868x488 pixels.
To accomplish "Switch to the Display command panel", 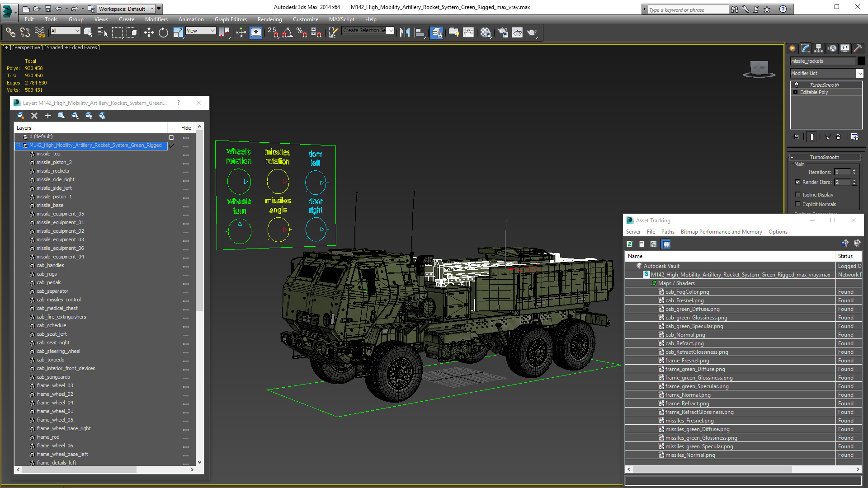I will pyautogui.click(x=845, y=48).
